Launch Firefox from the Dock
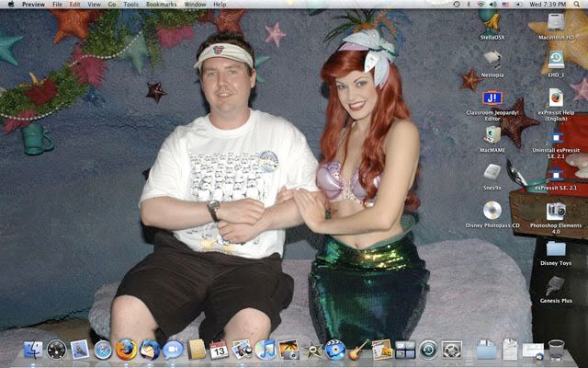Screen dimensions: 588x368 point(126,350)
